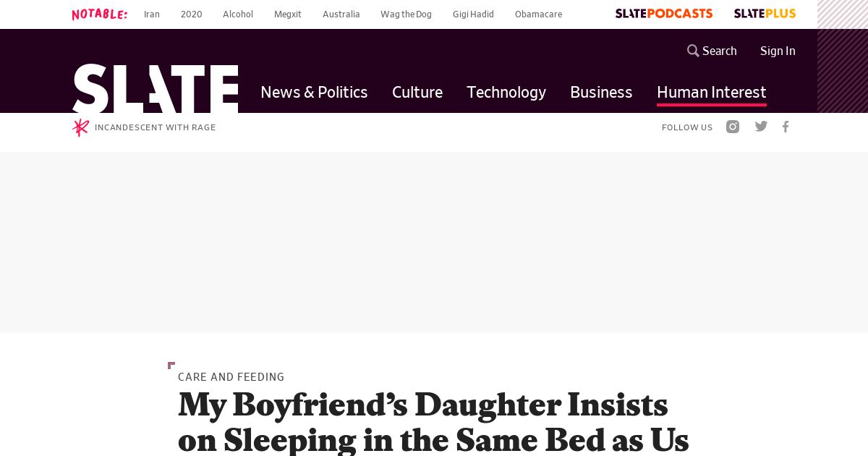Click the Search magnifying glass
This screenshot has width=868, height=456.
(x=693, y=51)
